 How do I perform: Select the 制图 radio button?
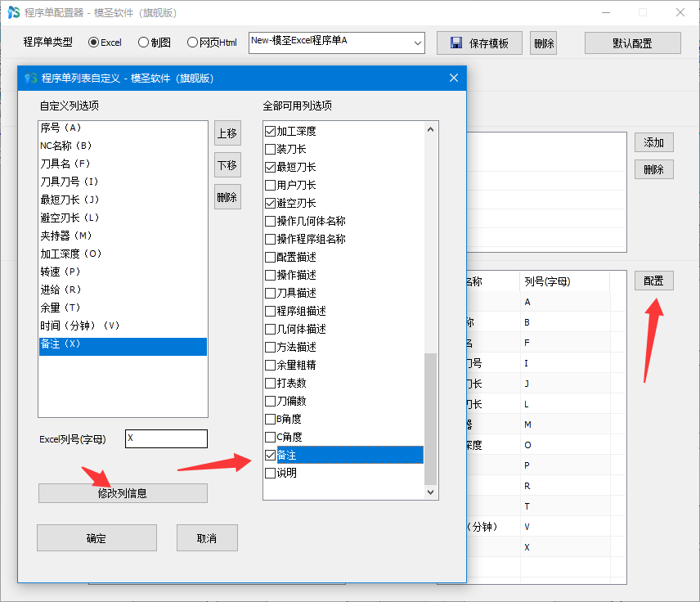(x=143, y=43)
